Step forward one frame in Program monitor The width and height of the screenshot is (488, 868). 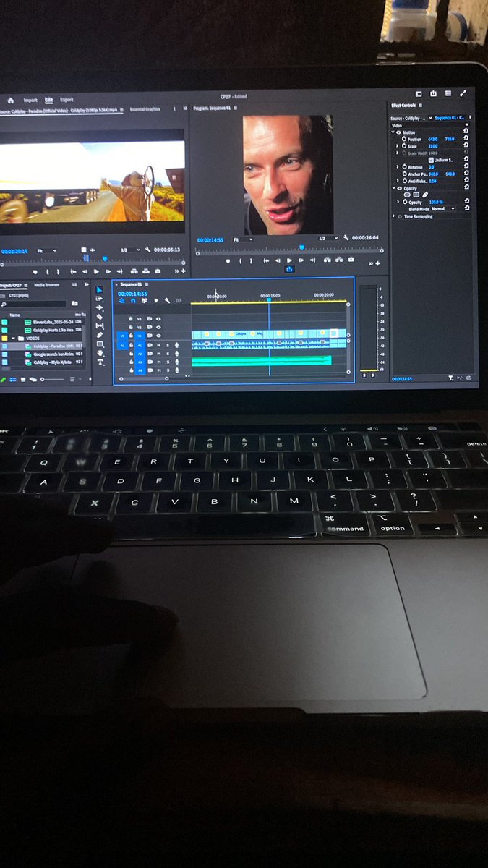301,260
